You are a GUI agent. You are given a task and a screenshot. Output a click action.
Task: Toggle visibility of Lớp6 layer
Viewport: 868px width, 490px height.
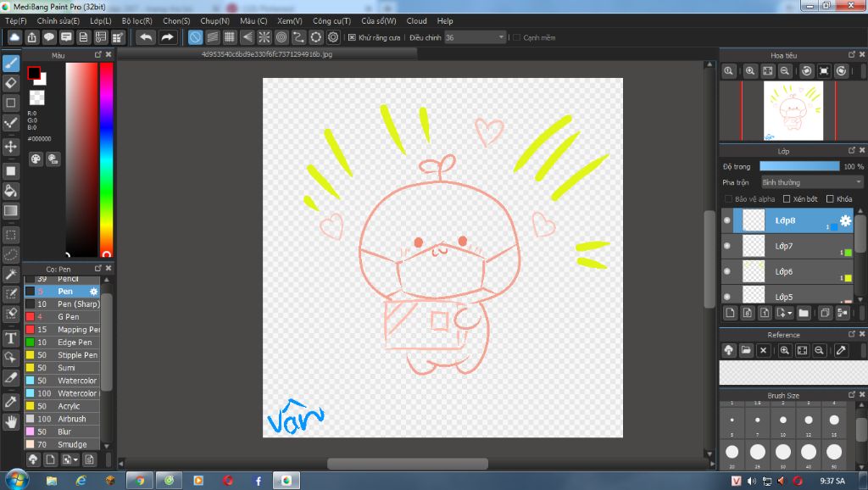(727, 271)
